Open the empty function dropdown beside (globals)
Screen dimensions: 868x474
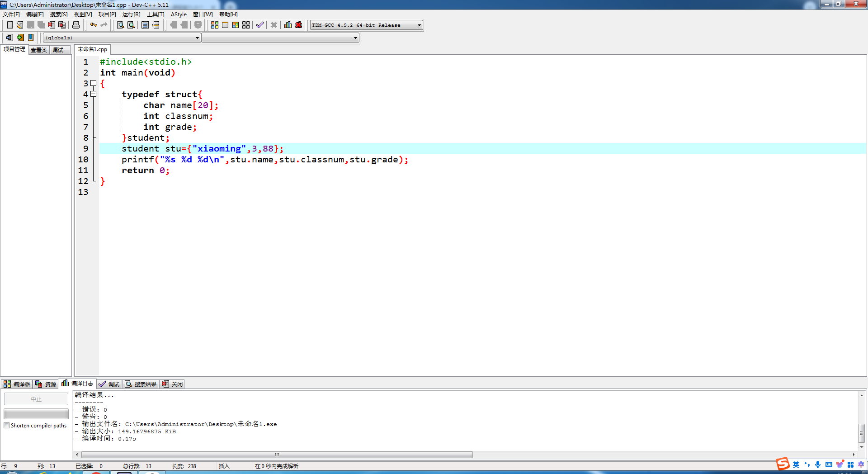280,38
